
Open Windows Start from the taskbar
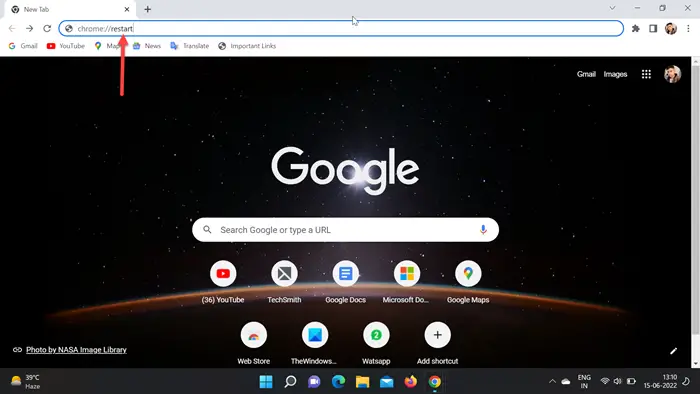click(266, 382)
